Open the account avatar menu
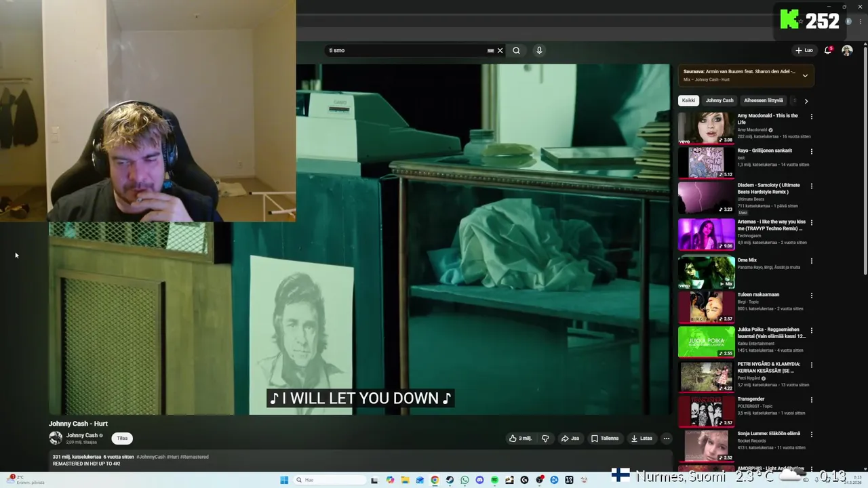Screen dimensions: 868x488 [847, 50]
